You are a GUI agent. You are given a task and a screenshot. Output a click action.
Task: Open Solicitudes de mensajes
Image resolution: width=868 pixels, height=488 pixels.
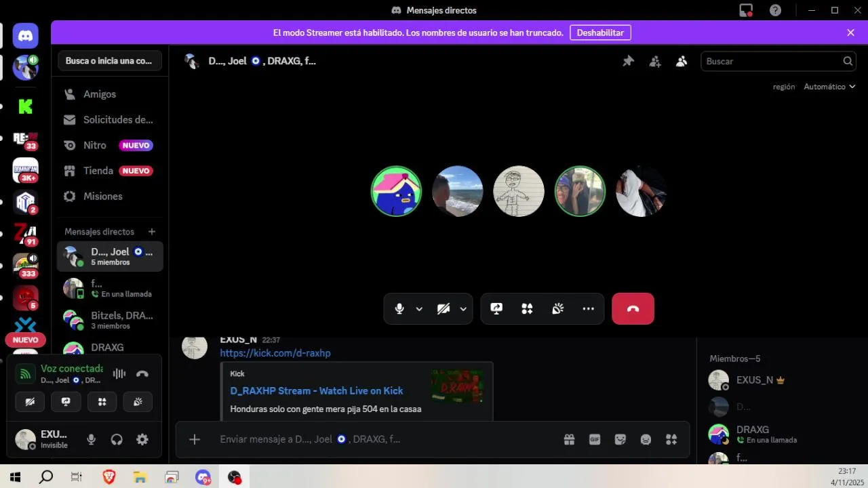(110, 120)
